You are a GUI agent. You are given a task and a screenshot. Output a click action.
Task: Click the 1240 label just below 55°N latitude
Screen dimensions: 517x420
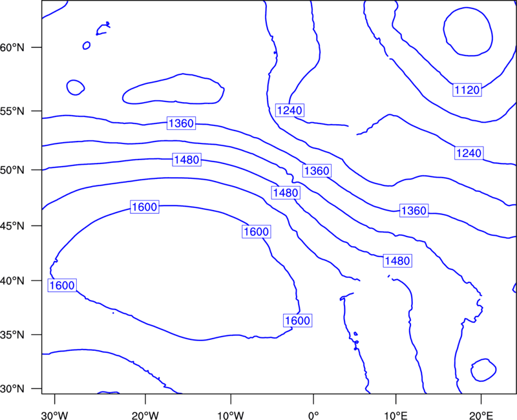[x=290, y=110]
